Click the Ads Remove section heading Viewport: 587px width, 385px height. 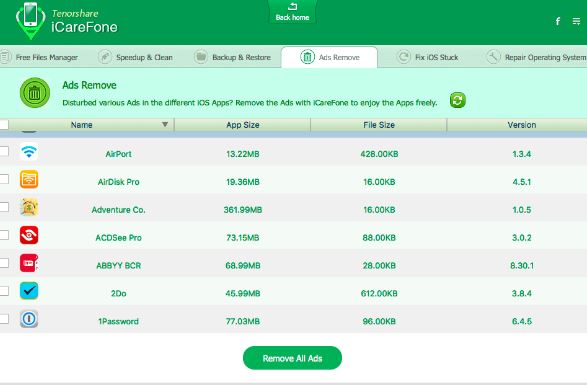(x=89, y=85)
